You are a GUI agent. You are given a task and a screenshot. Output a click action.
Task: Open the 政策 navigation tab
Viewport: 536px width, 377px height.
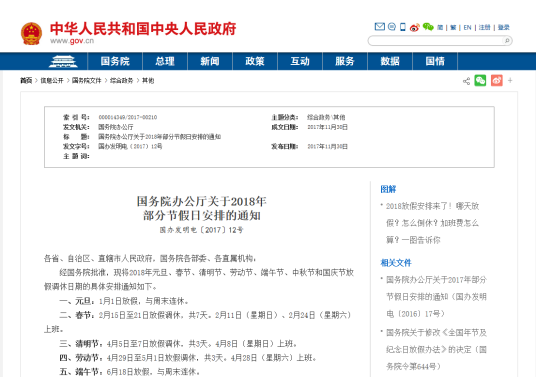point(255,62)
